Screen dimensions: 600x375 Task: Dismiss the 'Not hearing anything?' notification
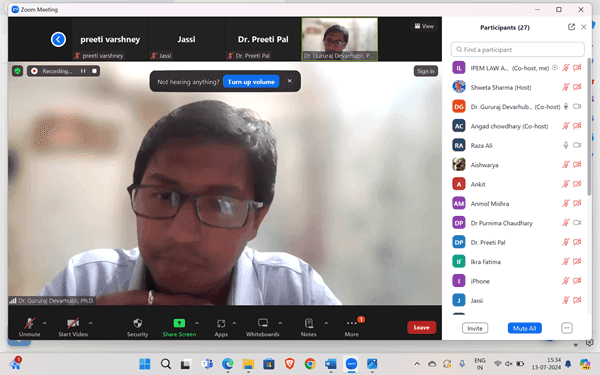290,81
